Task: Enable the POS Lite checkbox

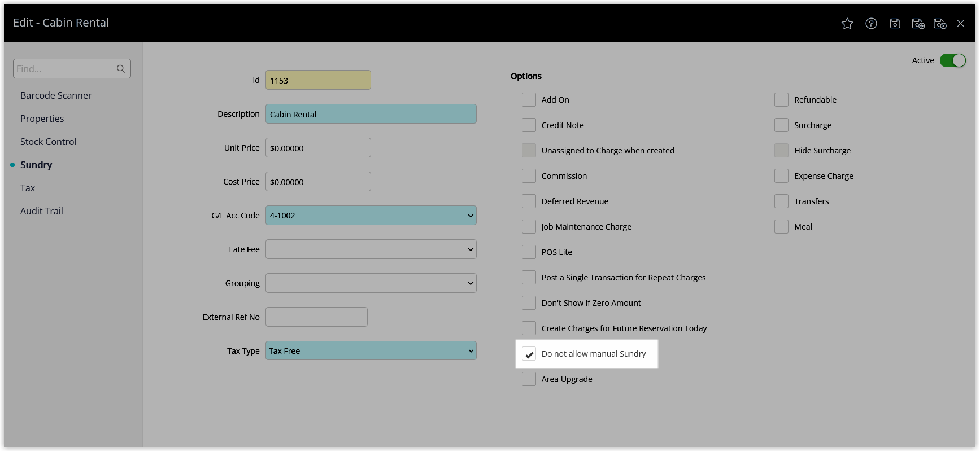Action: click(529, 252)
